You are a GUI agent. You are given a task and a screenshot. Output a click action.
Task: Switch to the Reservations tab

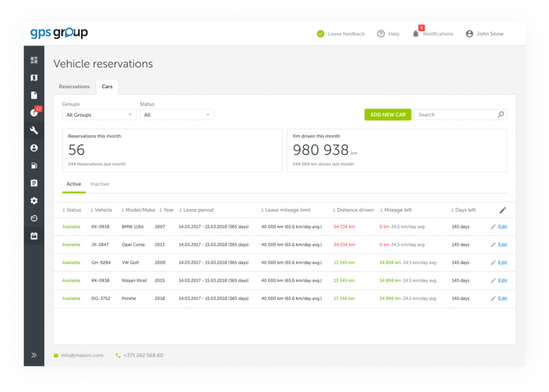75,86
